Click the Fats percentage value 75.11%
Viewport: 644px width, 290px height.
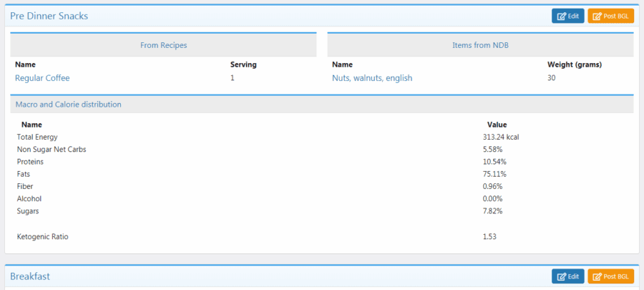pos(493,174)
